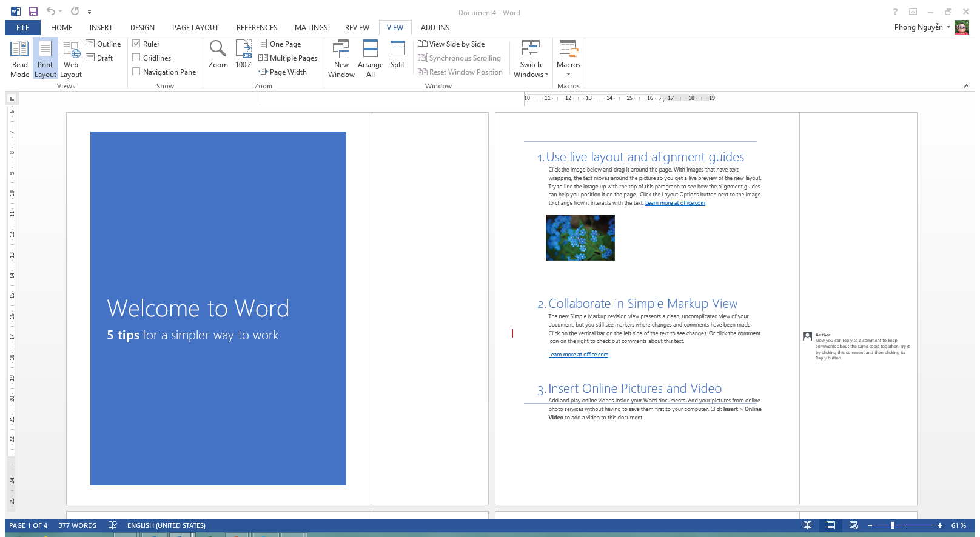
Task: Enable the Gridlines checkbox
Action: coord(136,58)
